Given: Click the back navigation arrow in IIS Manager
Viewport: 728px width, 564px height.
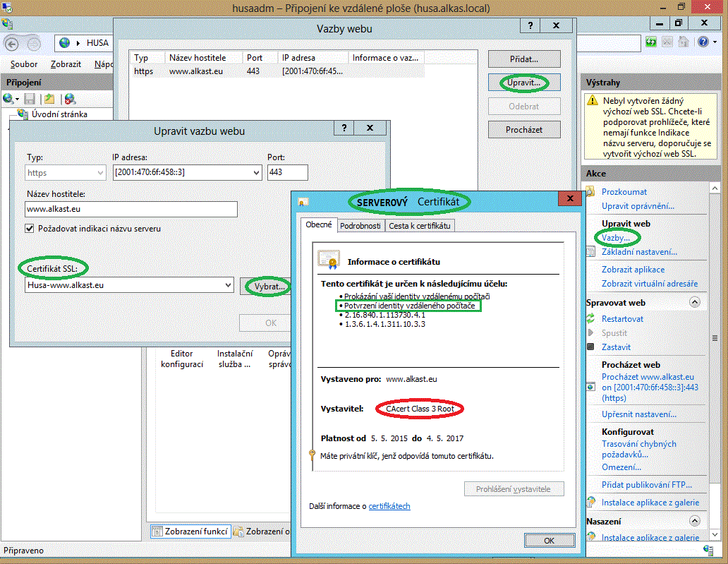Looking at the screenshot, I should click(x=12, y=43).
